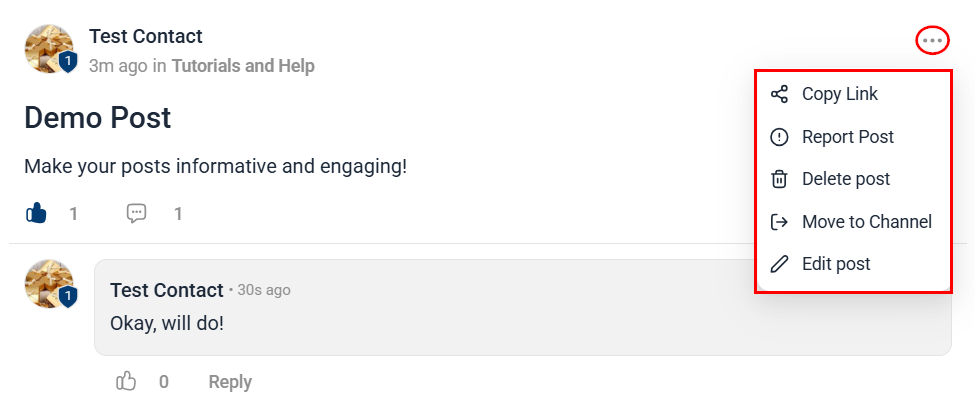Click the comment bubble icon under the post
This screenshot has width=975, height=408.
136,214
